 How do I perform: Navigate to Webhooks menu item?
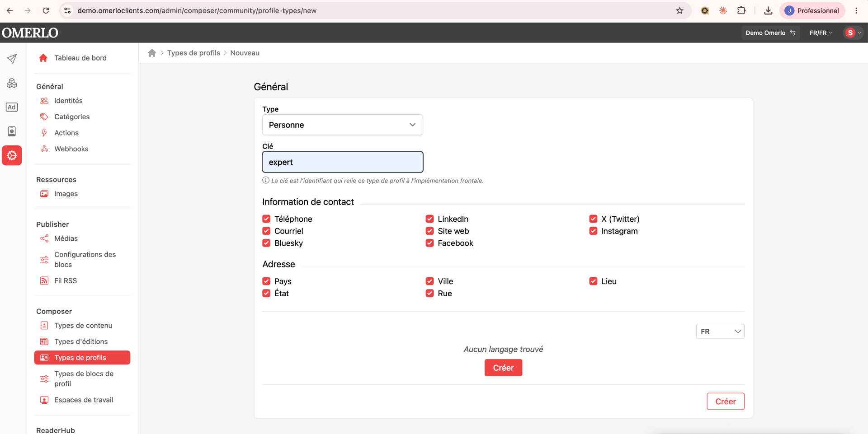click(71, 149)
